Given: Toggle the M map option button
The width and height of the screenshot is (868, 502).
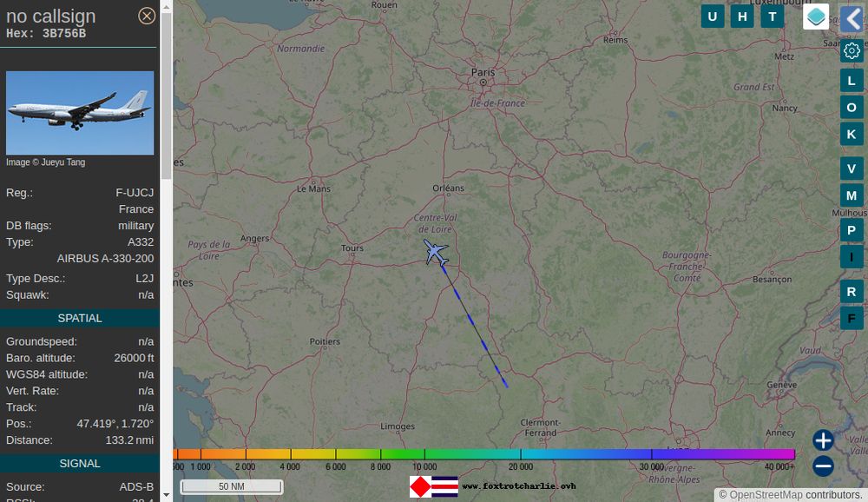Looking at the screenshot, I should pyautogui.click(x=852, y=195).
